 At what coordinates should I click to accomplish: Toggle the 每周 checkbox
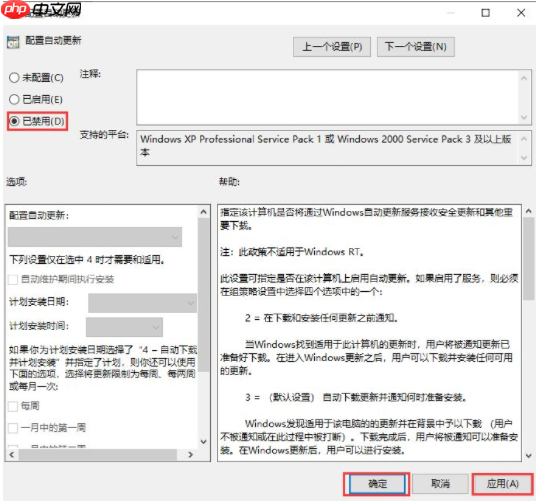coord(13,406)
